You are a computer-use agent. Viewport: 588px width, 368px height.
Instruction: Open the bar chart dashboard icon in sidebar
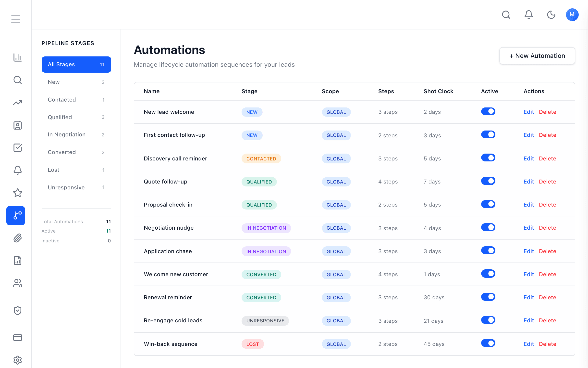point(17,57)
